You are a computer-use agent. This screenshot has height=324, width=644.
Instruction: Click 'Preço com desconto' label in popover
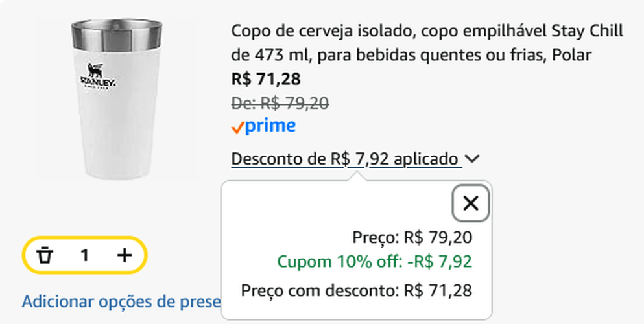click(x=320, y=290)
